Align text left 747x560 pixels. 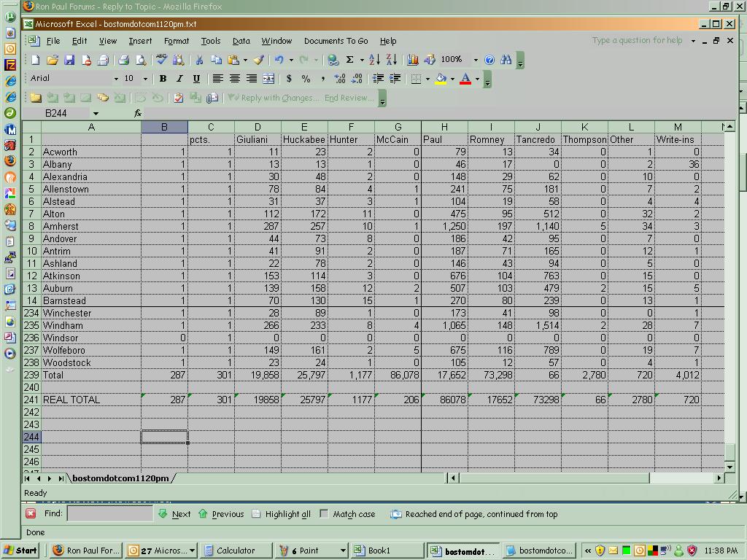[x=217, y=79]
